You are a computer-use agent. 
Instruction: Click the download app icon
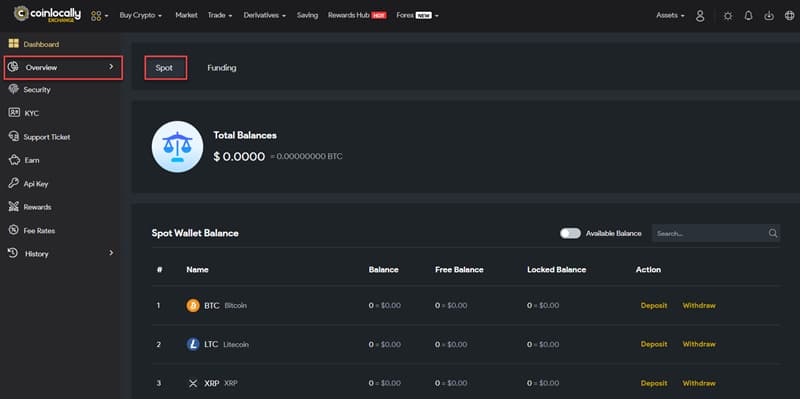point(769,16)
